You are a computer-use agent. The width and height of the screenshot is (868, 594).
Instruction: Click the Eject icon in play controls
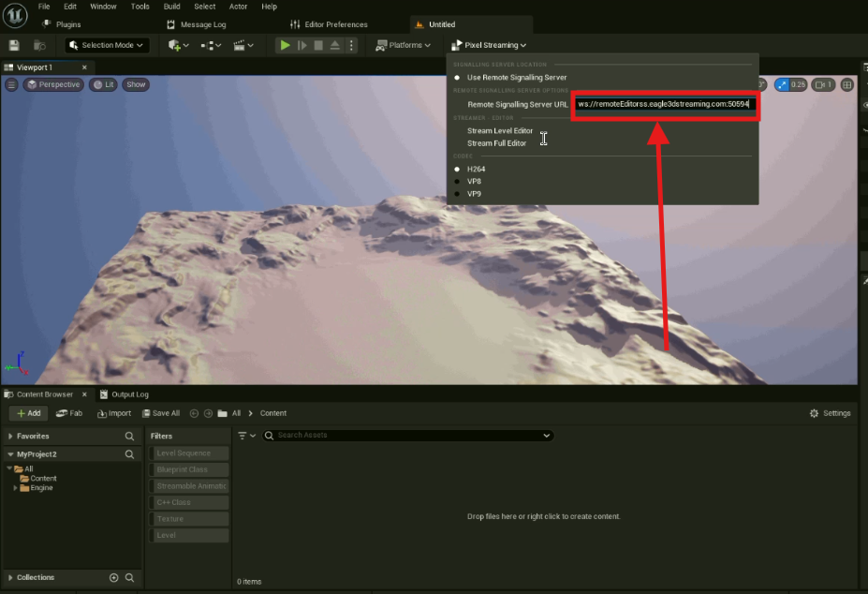334,45
